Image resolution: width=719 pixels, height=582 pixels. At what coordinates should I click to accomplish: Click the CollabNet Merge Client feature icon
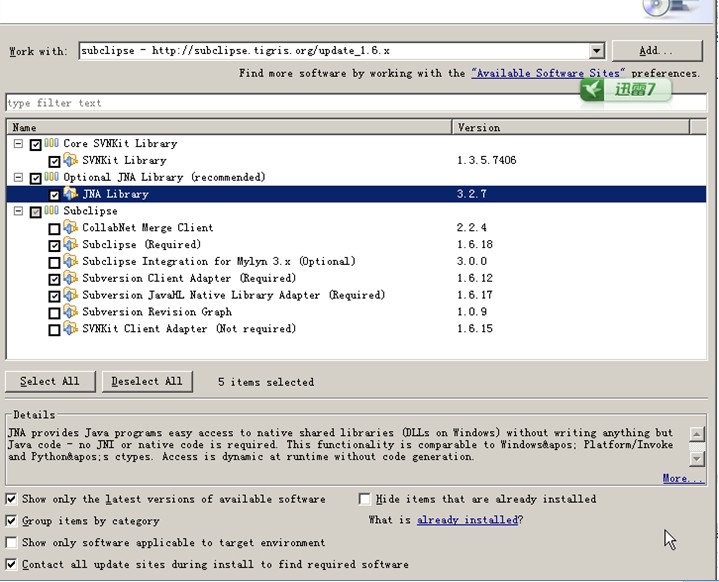pos(70,227)
